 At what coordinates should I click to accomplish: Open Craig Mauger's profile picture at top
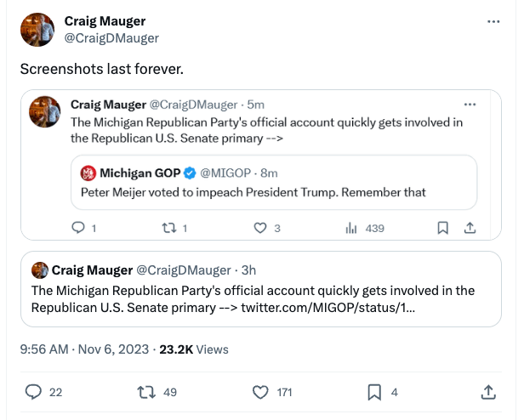[x=37, y=29]
